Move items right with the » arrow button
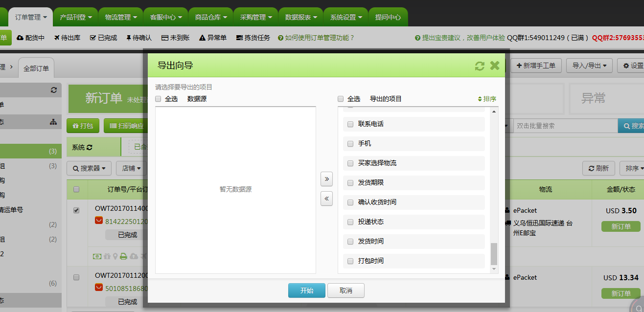 click(x=326, y=179)
